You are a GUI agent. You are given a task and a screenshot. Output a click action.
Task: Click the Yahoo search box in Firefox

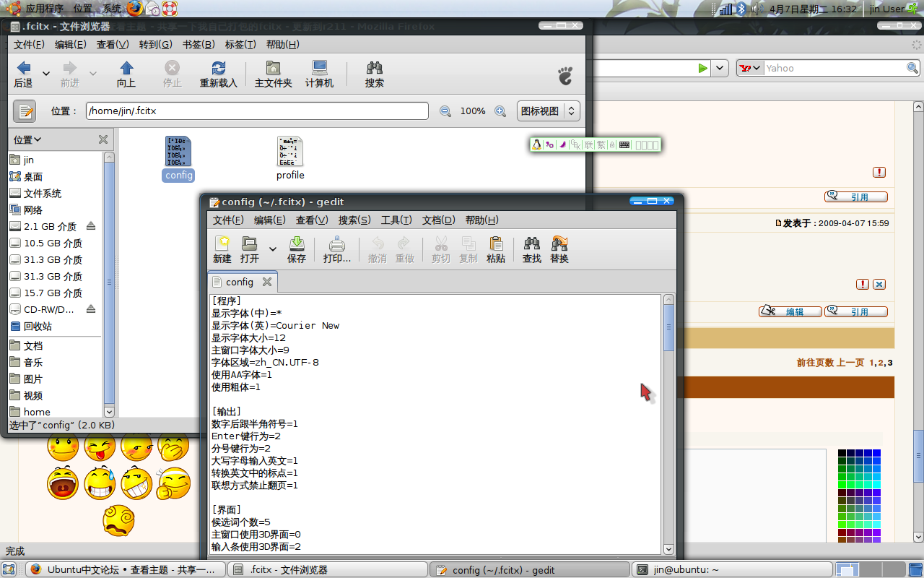[x=834, y=68]
